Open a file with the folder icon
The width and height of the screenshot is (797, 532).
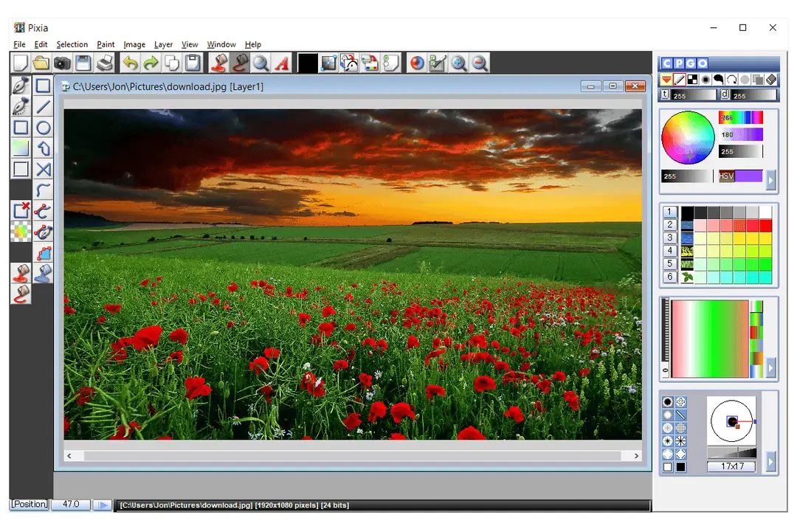[41, 63]
